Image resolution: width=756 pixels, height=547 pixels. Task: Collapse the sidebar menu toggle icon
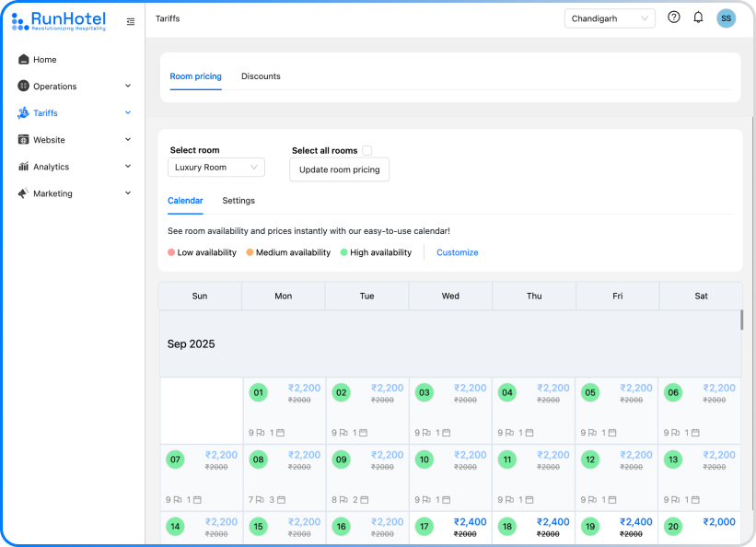tap(131, 22)
